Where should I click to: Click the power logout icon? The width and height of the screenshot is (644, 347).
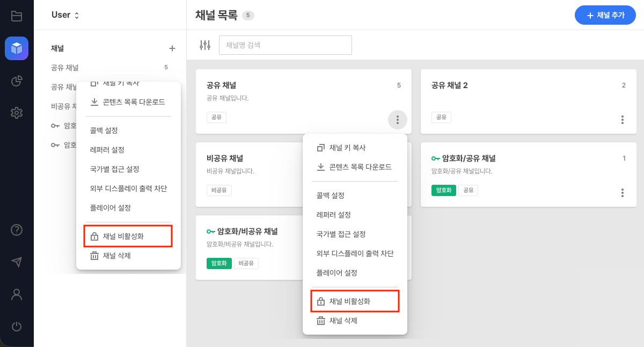click(x=17, y=327)
